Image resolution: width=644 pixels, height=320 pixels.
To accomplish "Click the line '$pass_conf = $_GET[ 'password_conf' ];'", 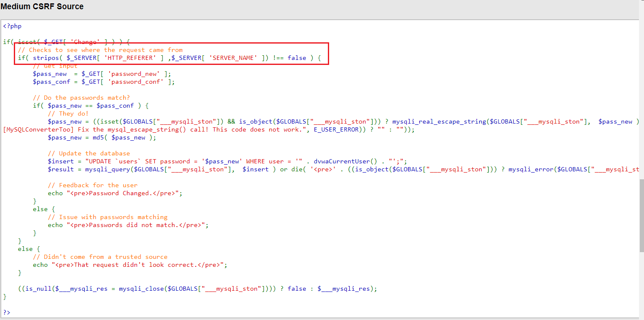I will coord(104,82).
